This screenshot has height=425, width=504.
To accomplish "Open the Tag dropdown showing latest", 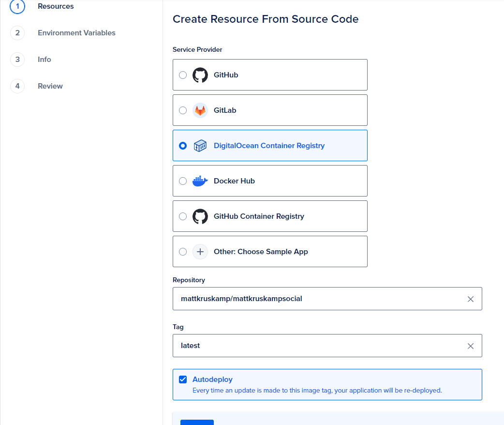I will point(327,346).
